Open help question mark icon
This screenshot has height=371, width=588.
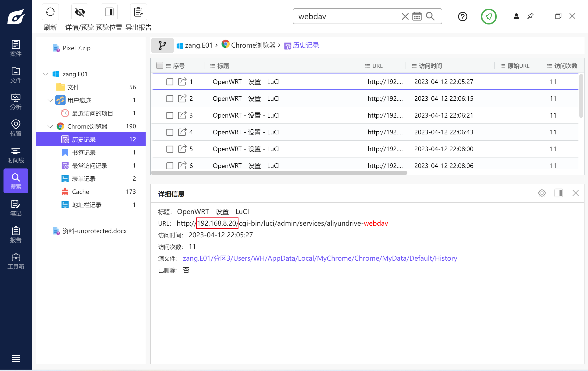point(462,17)
